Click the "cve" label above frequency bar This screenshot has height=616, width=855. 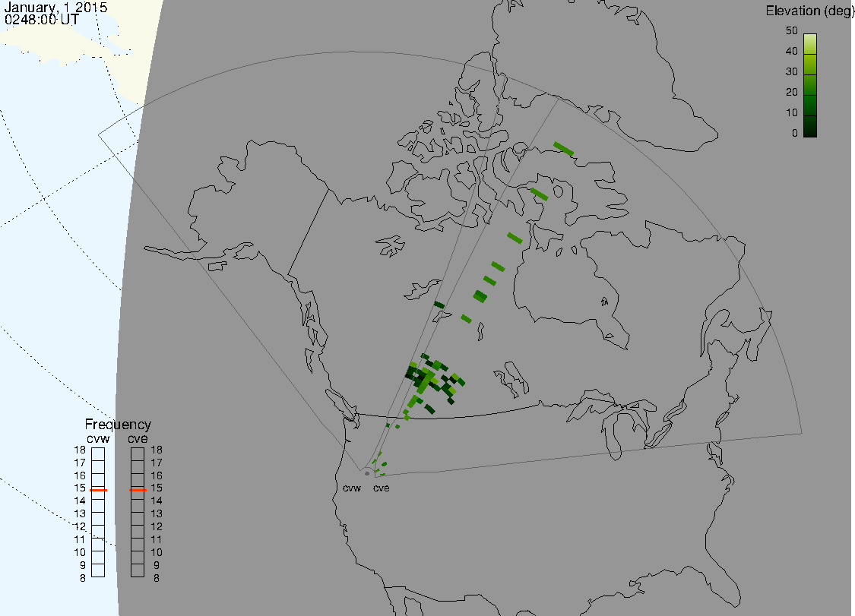pyautogui.click(x=138, y=439)
